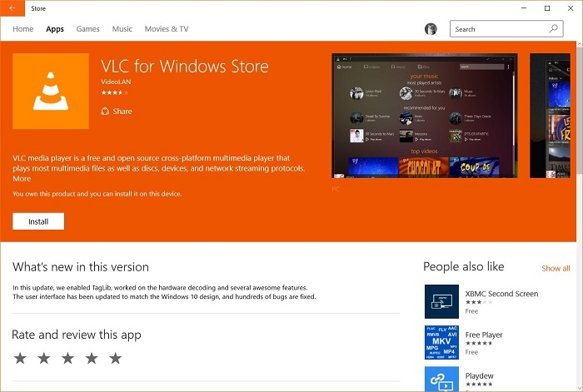Screen dimensions: 583x392
Task: Click the 'You own this product' notice
Action: pos(97,194)
